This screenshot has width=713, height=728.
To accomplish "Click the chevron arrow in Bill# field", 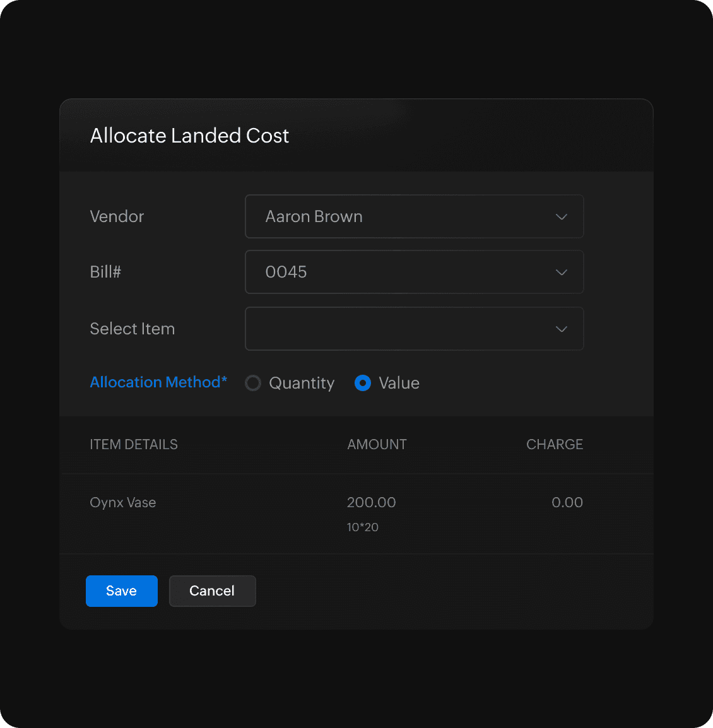I will point(561,273).
